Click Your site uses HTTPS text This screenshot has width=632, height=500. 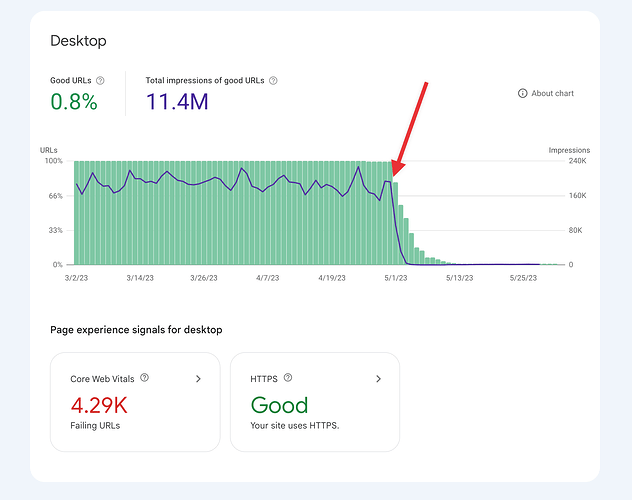(x=295, y=426)
